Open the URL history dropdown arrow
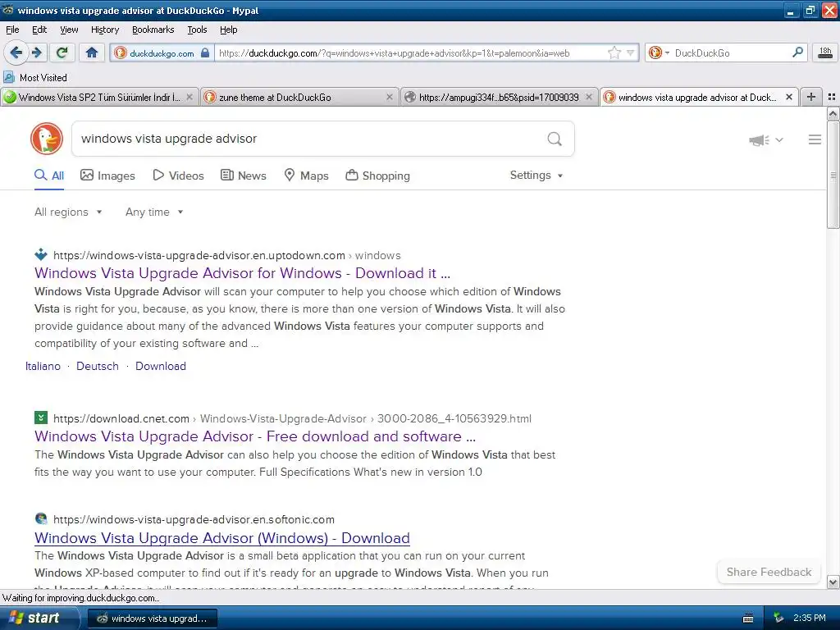This screenshot has width=840, height=630. pyautogui.click(x=631, y=52)
